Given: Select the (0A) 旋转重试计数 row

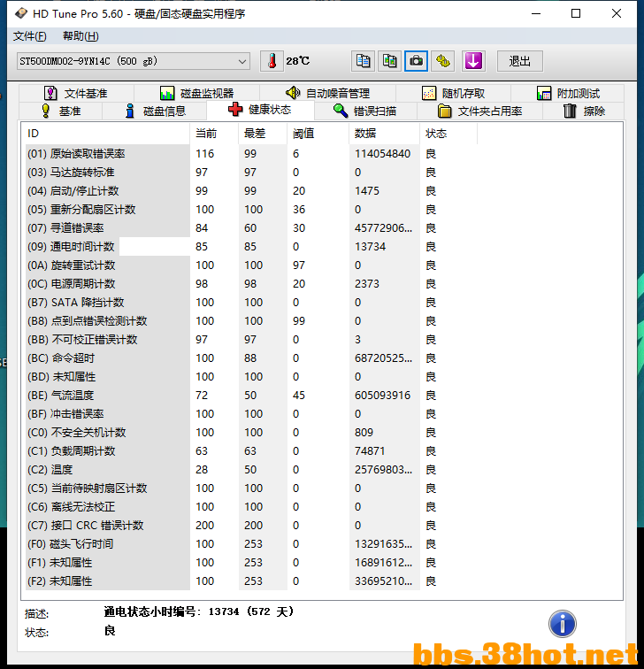Looking at the screenshot, I should click(251, 265).
